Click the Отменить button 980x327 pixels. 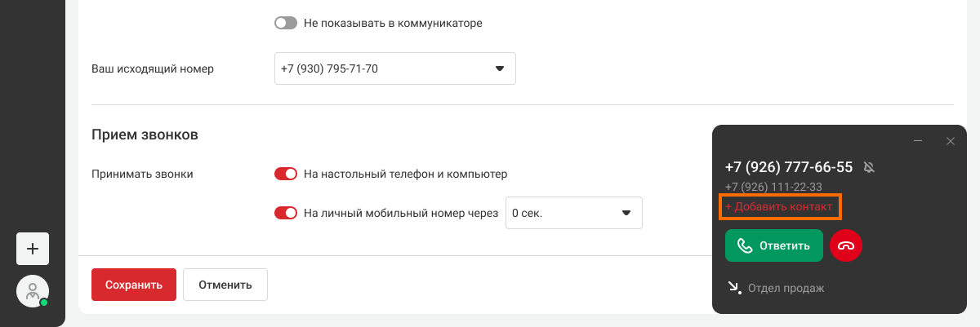pyautogui.click(x=225, y=285)
